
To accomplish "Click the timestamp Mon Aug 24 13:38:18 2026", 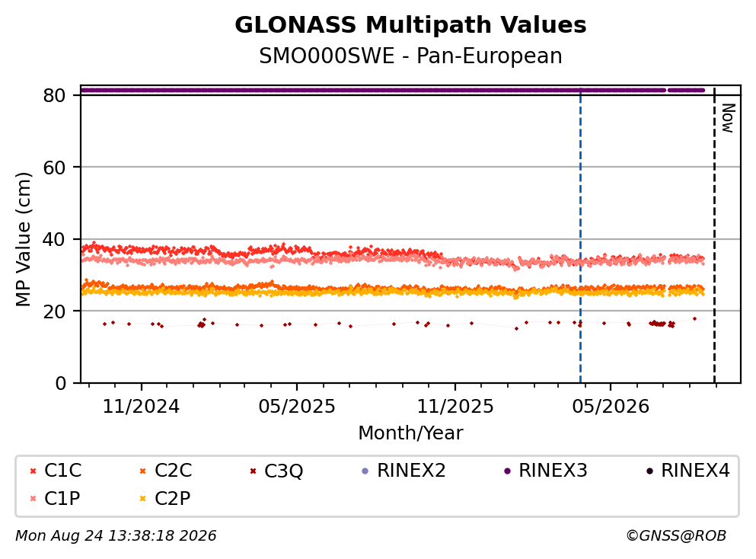I will [x=116, y=535].
